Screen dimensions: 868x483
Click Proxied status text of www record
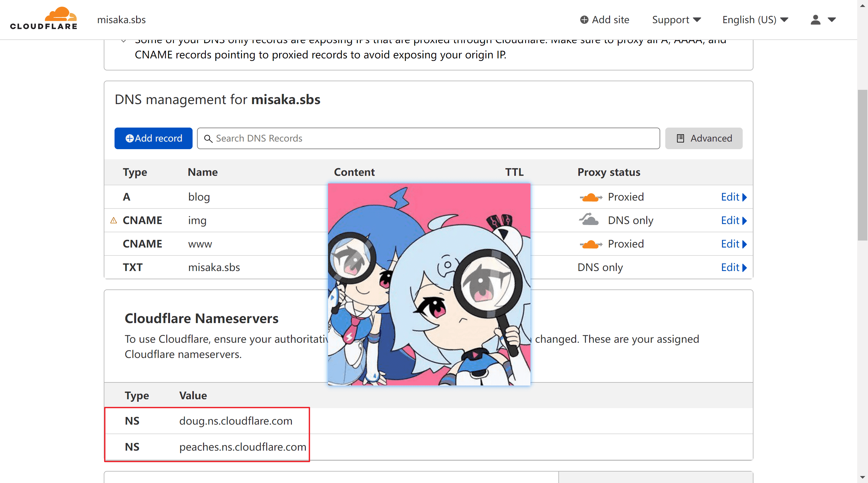(x=626, y=244)
